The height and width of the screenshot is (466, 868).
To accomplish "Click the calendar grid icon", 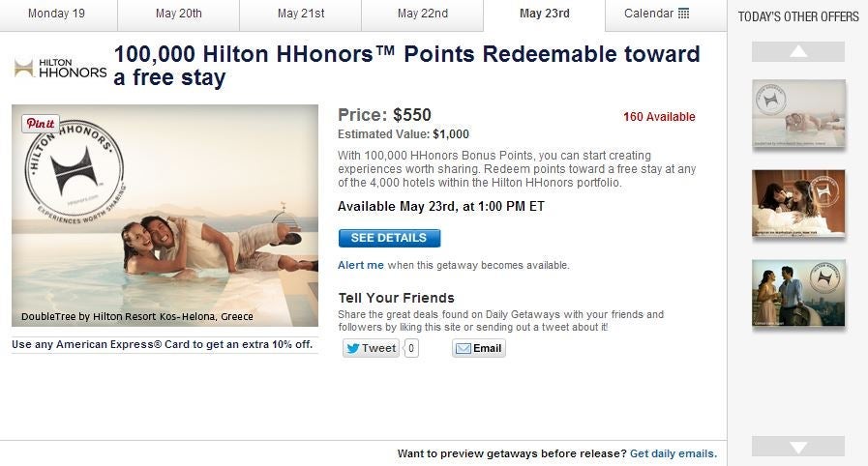I will [x=683, y=14].
